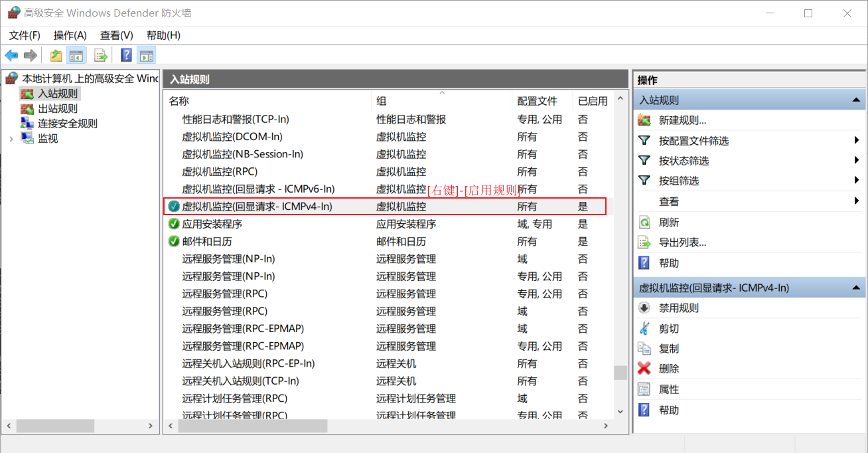Select rule 性能日志和警报(TCP-In)

388,120
